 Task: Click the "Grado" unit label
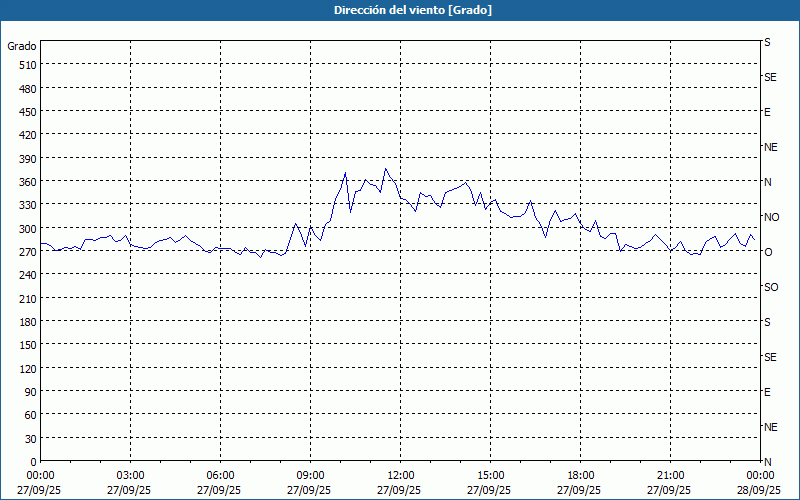coord(22,46)
